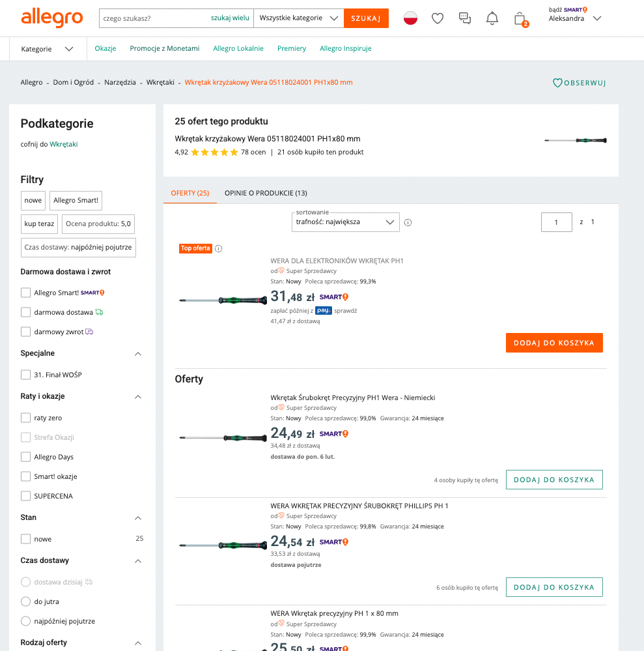
Task: Open the Okazje menu link
Action: coord(105,49)
